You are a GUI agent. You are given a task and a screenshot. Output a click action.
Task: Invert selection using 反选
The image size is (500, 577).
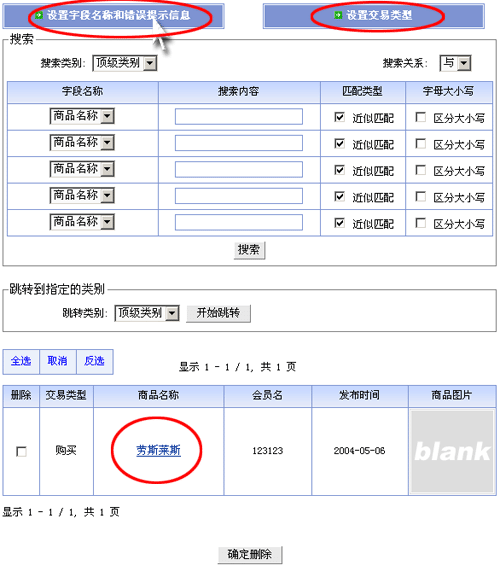coord(95,361)
